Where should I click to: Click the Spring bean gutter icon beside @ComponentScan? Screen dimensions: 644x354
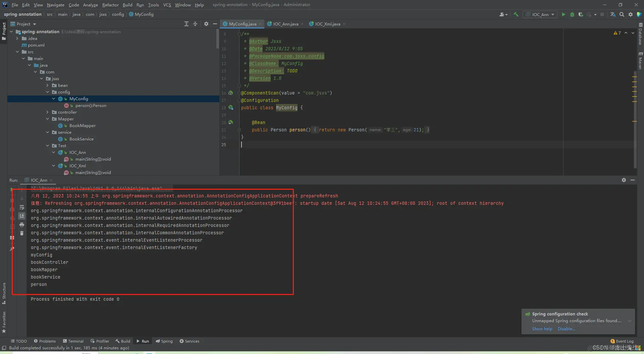[231, 93]
